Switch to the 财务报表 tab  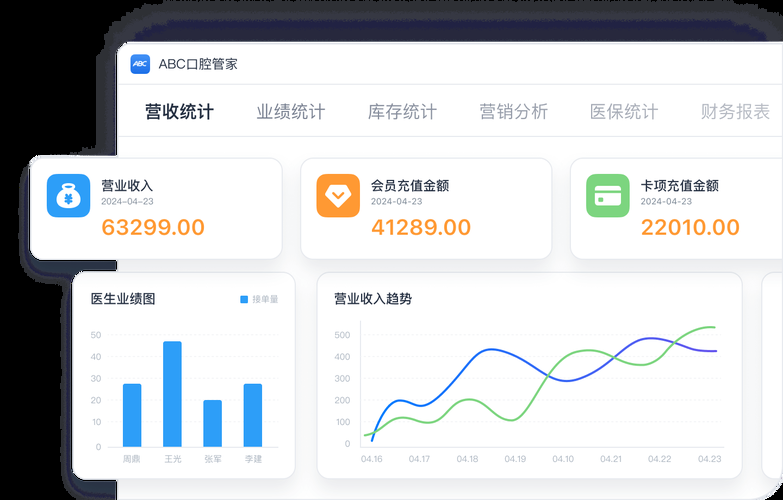[x=735, y=112]
